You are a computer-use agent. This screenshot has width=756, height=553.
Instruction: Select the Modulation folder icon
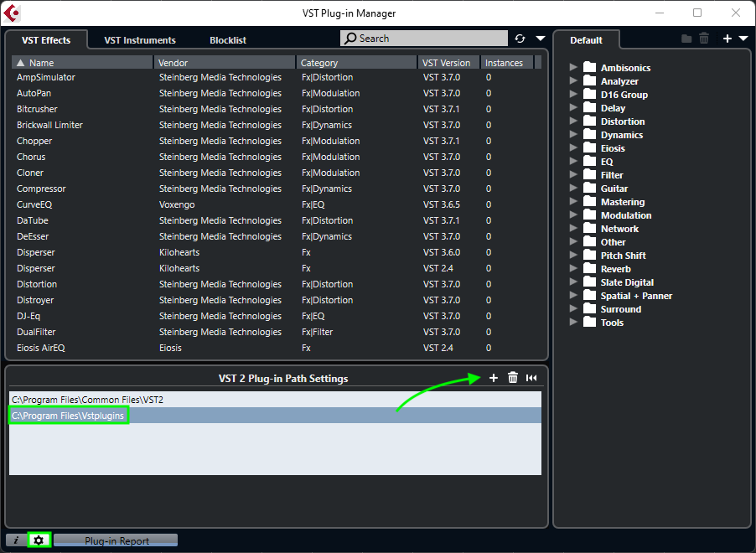(590, 215)
